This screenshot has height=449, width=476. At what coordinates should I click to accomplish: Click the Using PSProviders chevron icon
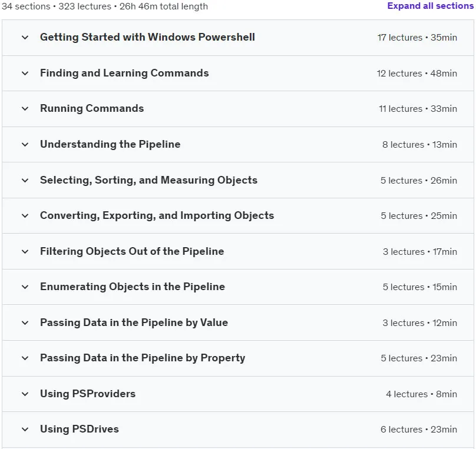tap(25, 394)
